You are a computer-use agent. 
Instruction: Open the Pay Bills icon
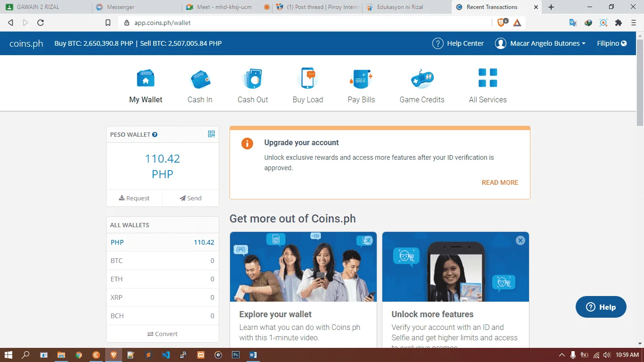point(361,79)
